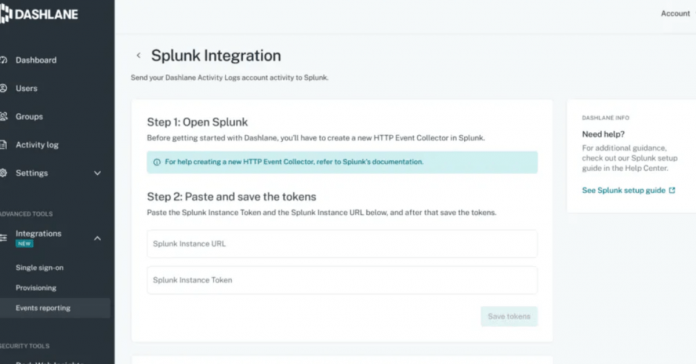
Task: Click the Dashlane logo icon
Action: (6, 14)
